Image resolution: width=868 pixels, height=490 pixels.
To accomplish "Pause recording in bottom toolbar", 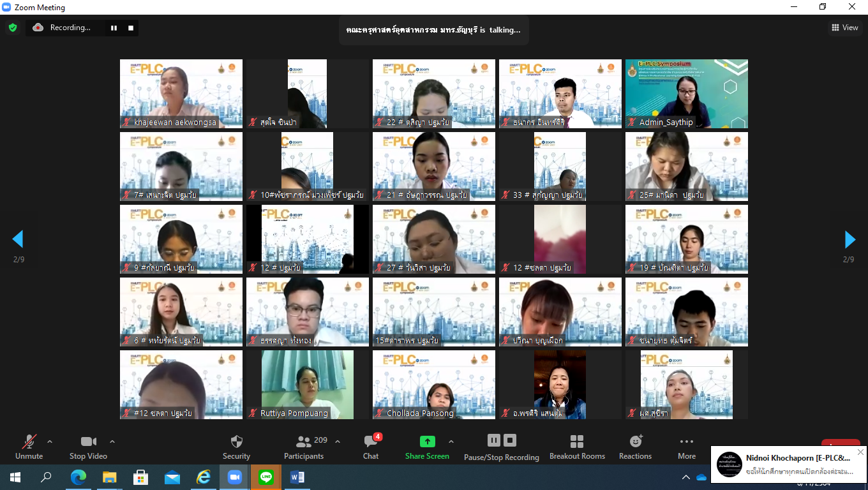I will click(494, 440).
